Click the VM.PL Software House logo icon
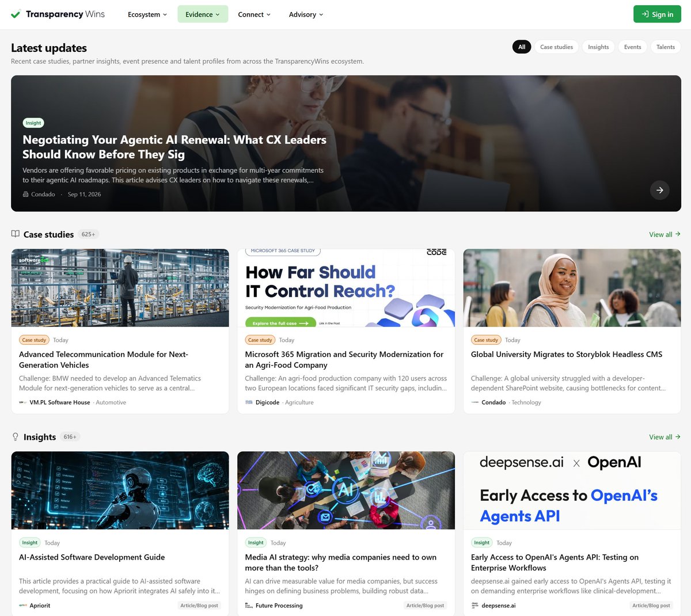Viewport: 691px width, 616px height. click(x=23, y=402)
